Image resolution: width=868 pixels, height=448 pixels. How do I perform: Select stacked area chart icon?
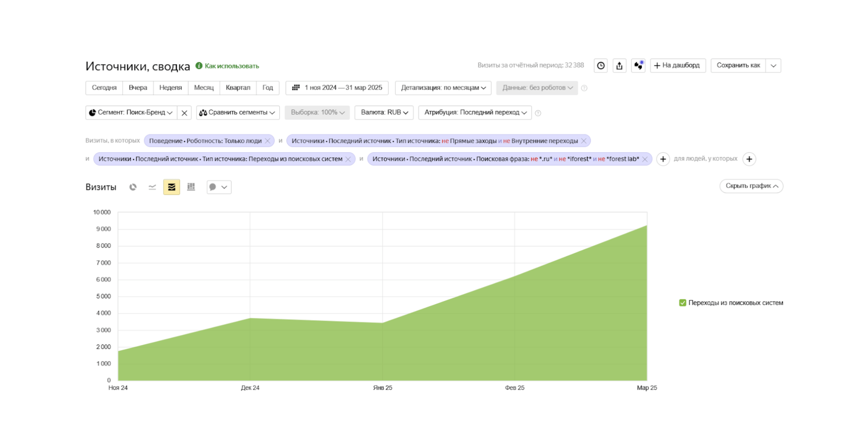coord(171,187)
